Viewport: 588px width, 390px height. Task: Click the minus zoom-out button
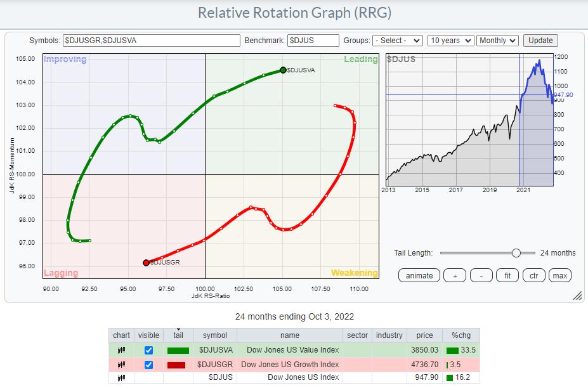point(481,275)
